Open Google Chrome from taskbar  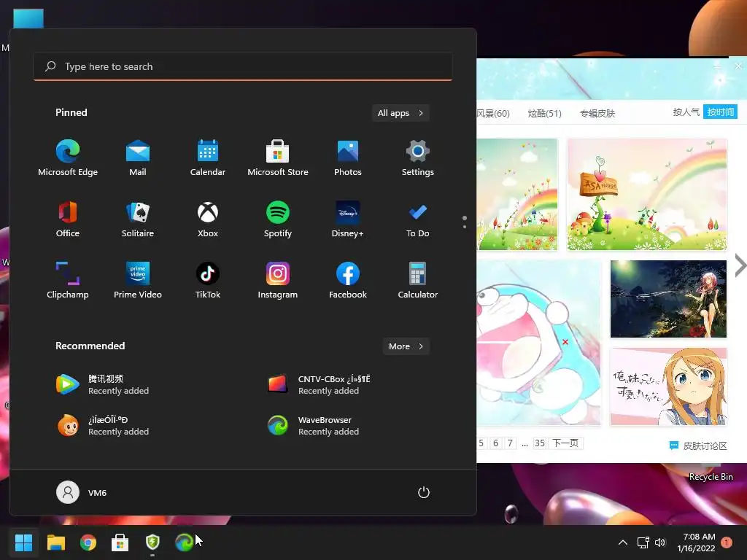point(88,542)
